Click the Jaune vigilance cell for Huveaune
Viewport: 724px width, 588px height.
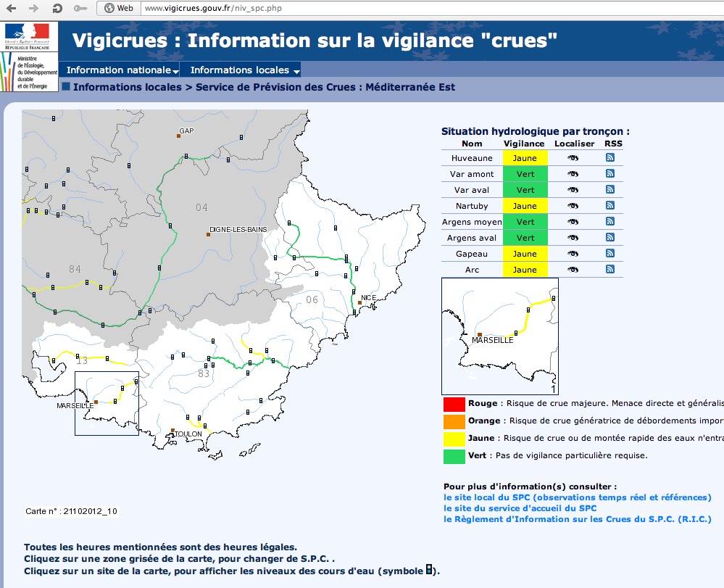tap(525, 158)
